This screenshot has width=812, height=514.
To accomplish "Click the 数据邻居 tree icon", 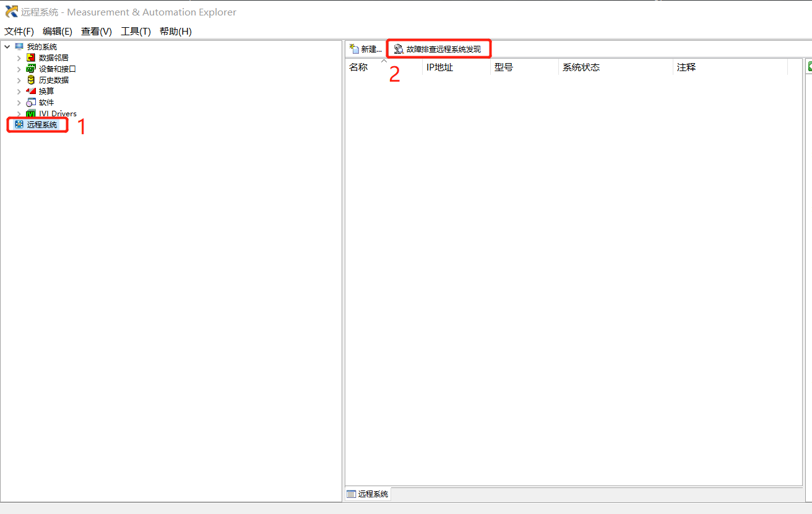I will click(x=31, y=58).
